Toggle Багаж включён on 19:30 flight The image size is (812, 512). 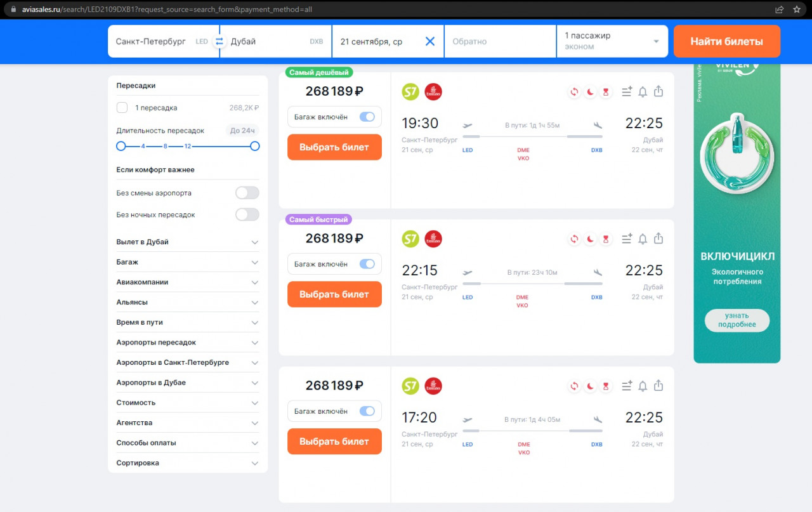pos(367,117)
